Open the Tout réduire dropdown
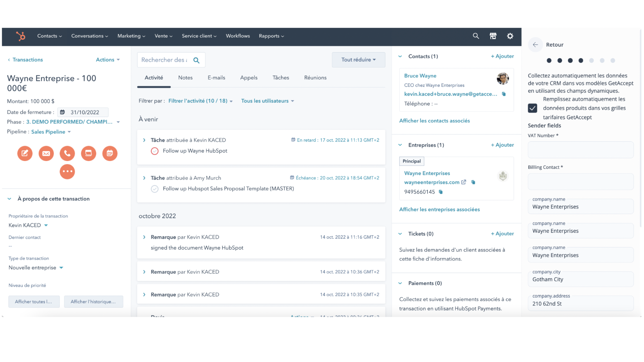Screen dimensions: 644x362 click(x=358, y=60)
